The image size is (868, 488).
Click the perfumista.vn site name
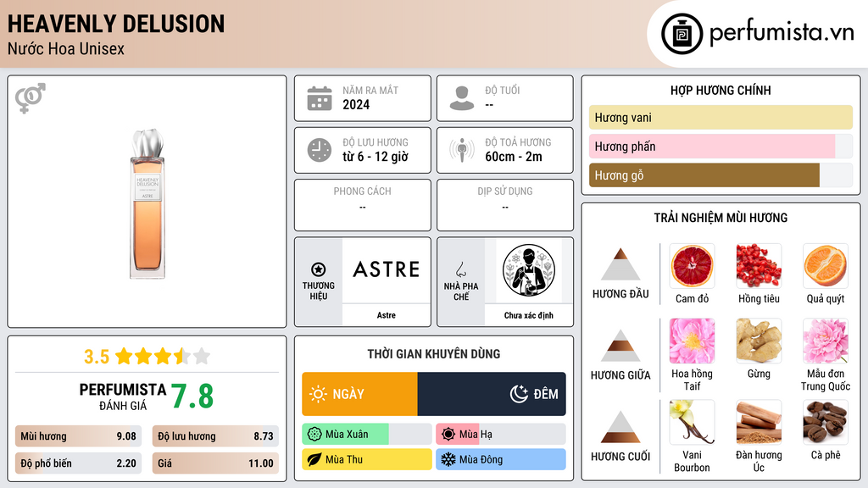[x=782, y=33]
